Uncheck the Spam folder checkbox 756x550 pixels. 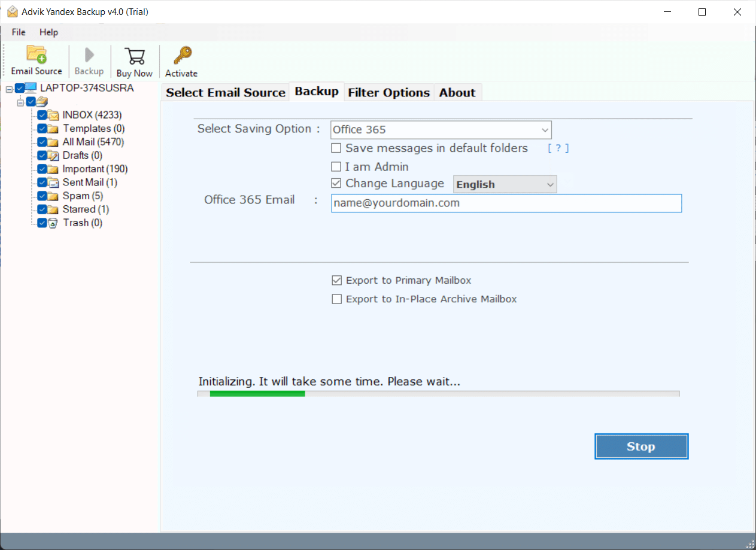pos(42,196)
